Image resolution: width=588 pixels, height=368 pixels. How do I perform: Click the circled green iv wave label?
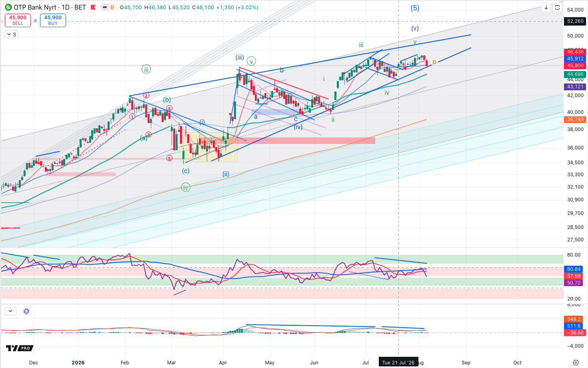185,187
